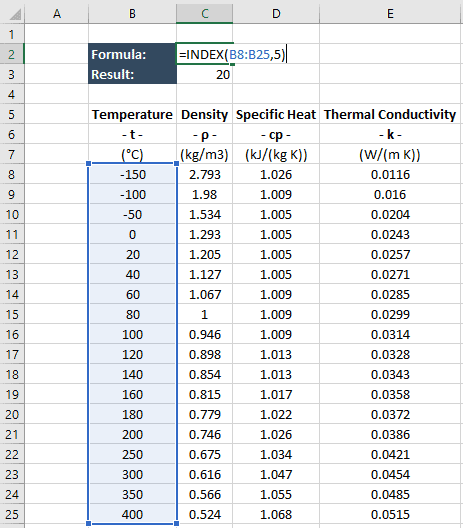The image size is (463, 528).
Task: Click temperature cell -100
Action: tap(132, 194)
